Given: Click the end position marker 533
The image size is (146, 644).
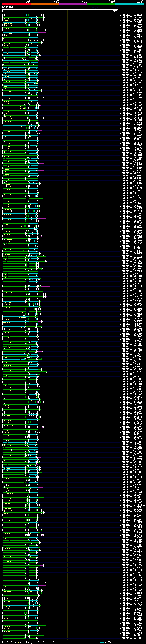Looking at the screenshot, I should [115, 11].
